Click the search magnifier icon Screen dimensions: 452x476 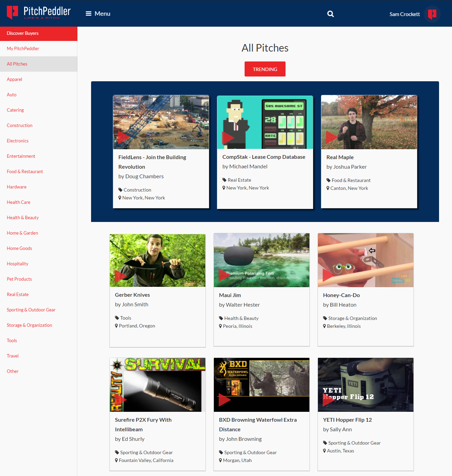point(331,14)
